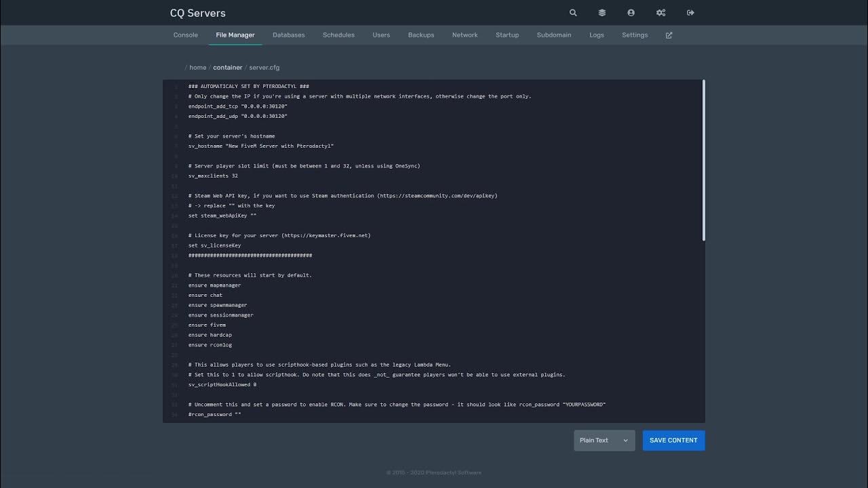
Task: Click the CQ Servers title link
Action: coord(198,13)
